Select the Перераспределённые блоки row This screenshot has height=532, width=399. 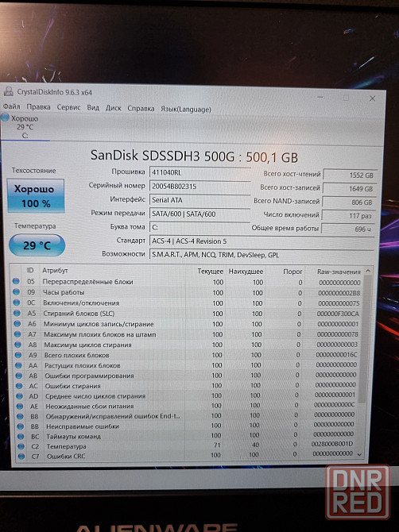tap(187, 282)
